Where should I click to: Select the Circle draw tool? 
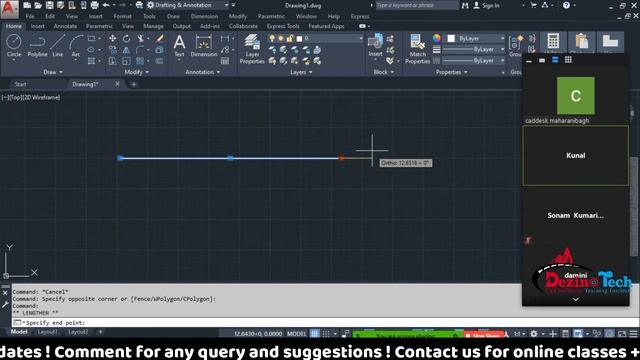pos(14,45)
